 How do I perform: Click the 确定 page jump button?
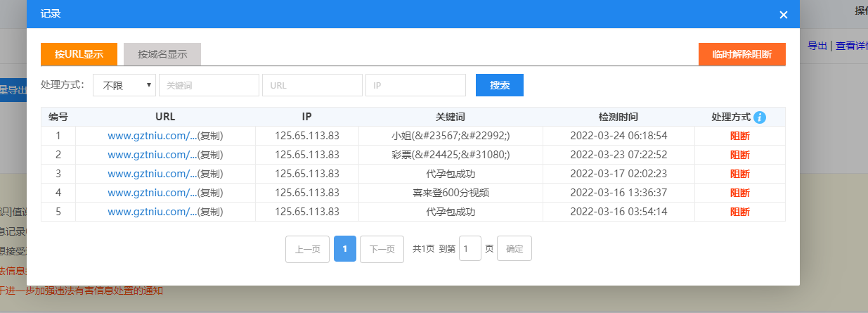tap(514, 249)
